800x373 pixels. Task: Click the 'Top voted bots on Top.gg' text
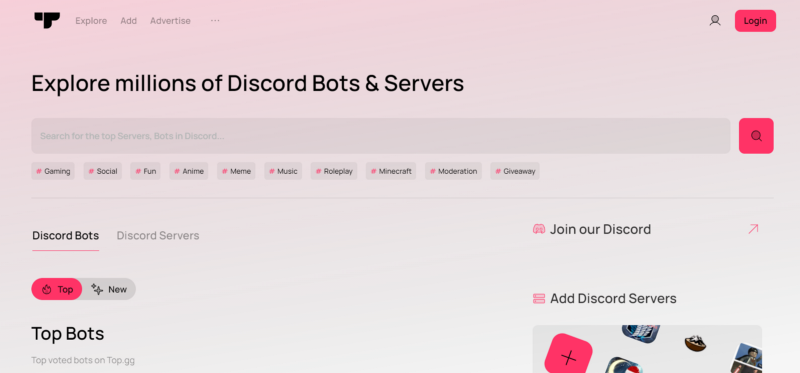[x=83, y=360]
